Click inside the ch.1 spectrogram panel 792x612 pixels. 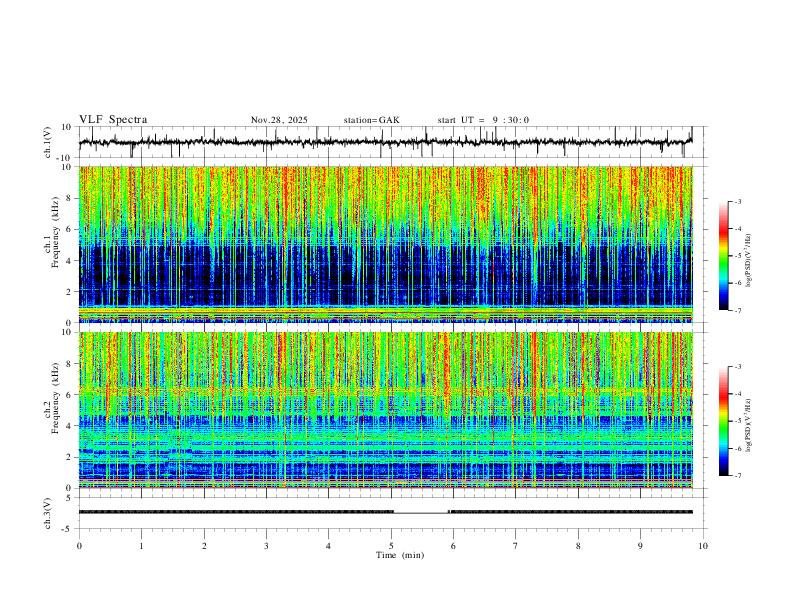click(x=385, y=244)
